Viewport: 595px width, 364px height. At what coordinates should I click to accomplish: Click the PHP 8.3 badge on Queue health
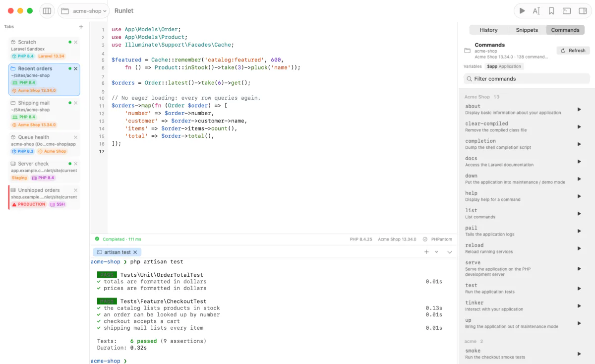click(23, 151)
